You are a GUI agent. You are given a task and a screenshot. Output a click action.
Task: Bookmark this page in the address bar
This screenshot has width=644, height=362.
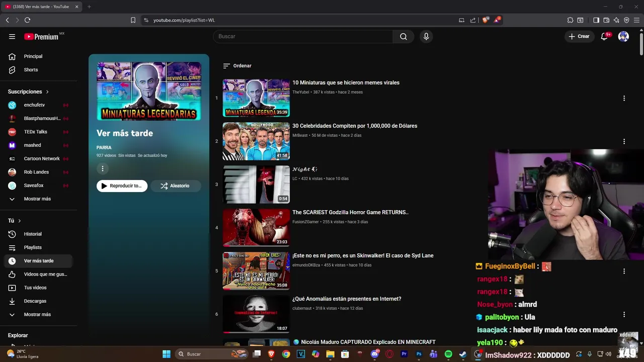click(x=133, y=20)
